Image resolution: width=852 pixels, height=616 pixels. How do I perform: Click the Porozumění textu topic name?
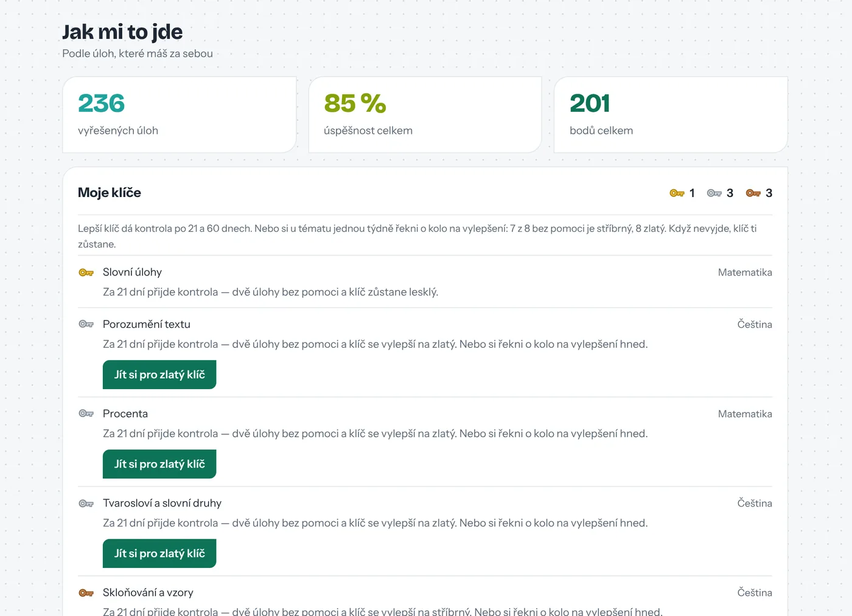[147, 324]
